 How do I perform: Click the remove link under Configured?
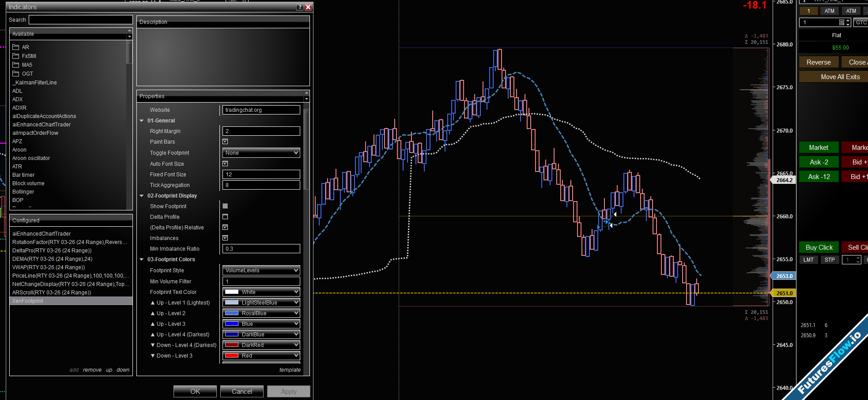(x=92, y=370)
